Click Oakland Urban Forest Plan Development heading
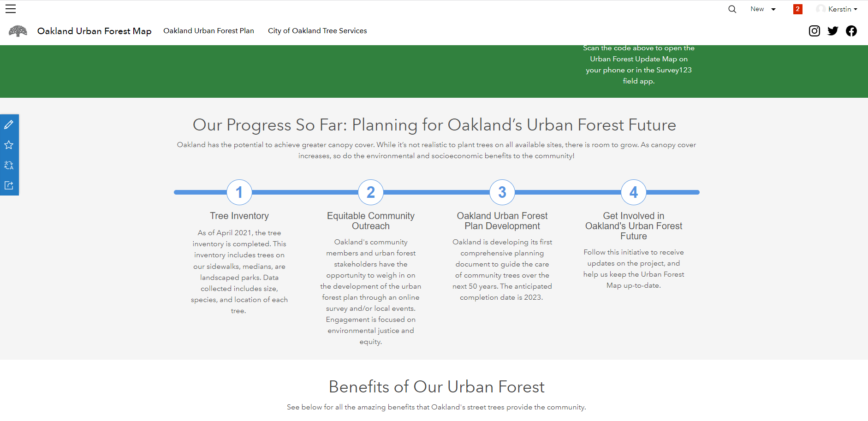This screenshot has width=868, height=421. click(502, 221)
